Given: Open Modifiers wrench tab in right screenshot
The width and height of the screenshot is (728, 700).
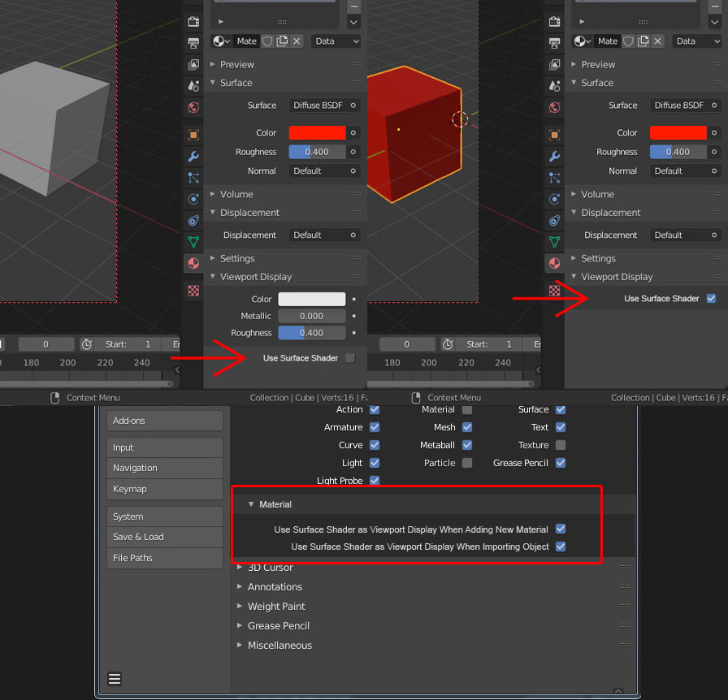Looking at the screenshot, I should [554, 157].
